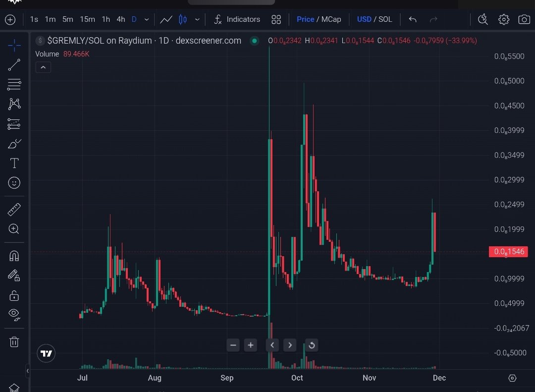
Task: Switch quote currency to SOL
Action: (385, 19)
